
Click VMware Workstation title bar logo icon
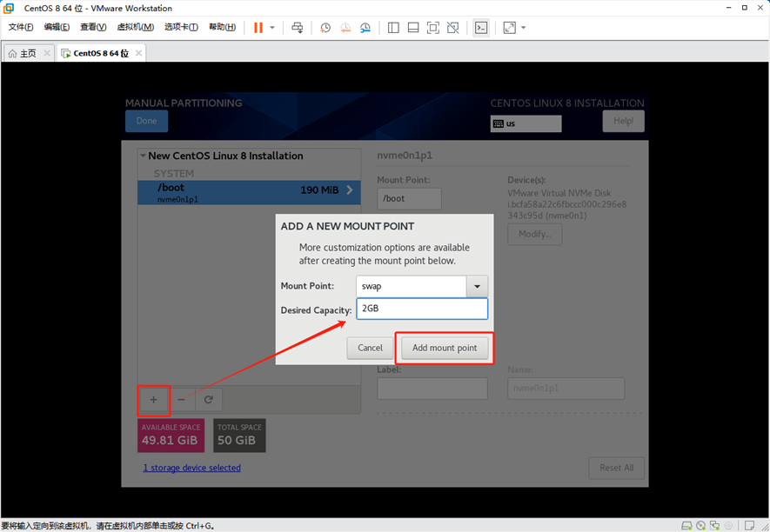coord(9,8)
